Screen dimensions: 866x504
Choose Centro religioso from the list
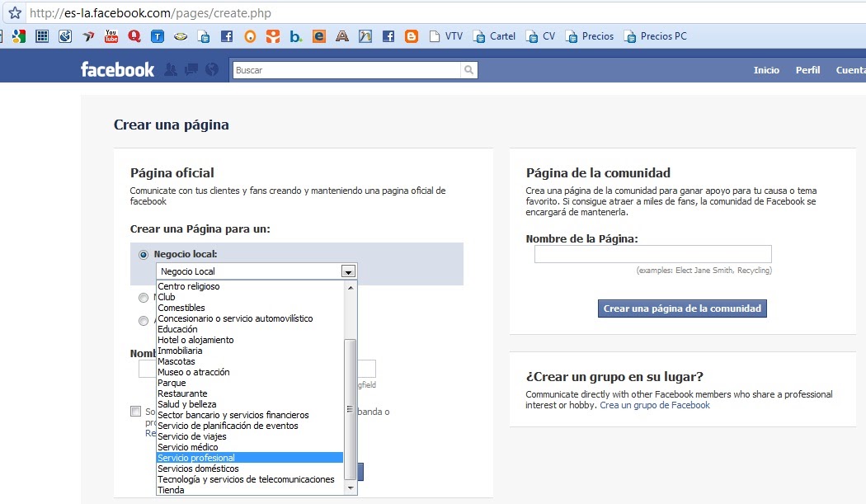point(250,286)
